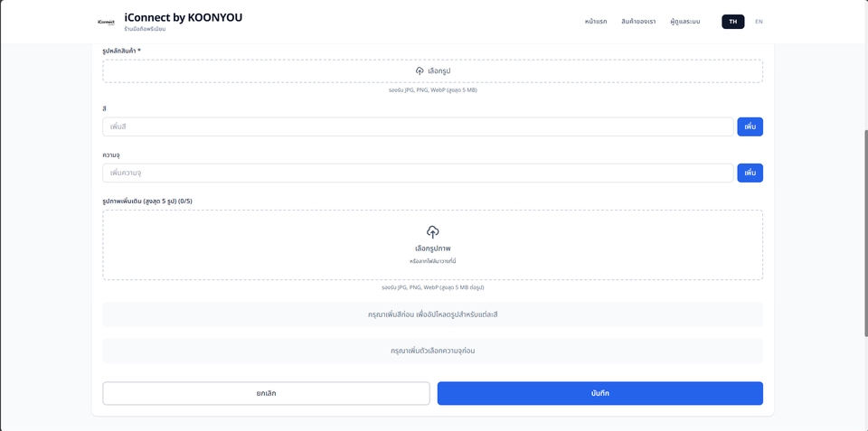This screenshot has height=431, width=868.
Task: Open the สินค้าของเรา menu item
Action: tap(638, 22)
